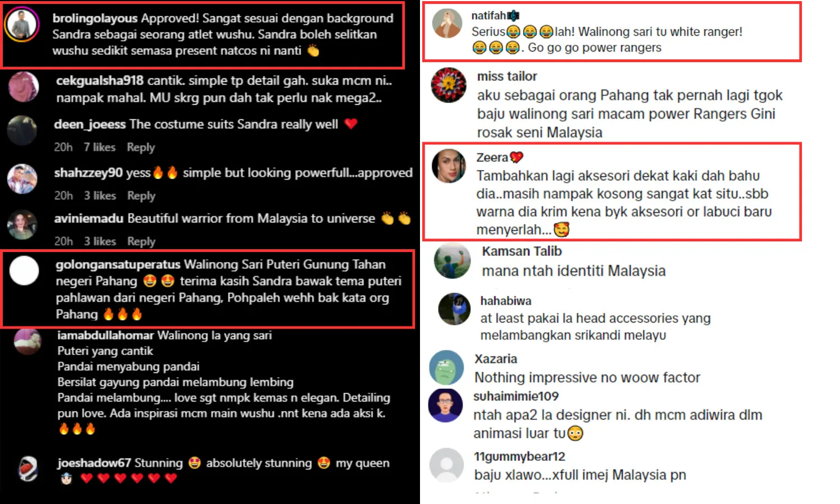Open miss tailor flower avatar
This screenshot has width=840, height=504.
click(x=449, y=85)
